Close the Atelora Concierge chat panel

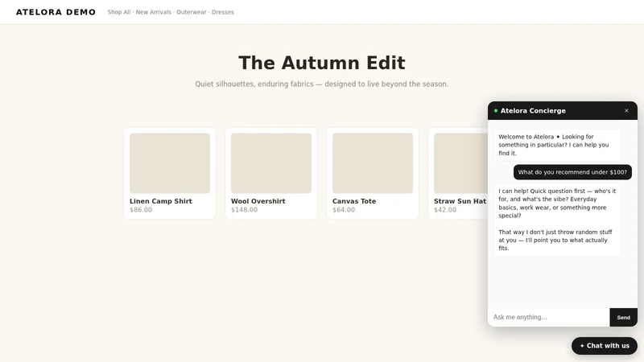tap(626, 111)
